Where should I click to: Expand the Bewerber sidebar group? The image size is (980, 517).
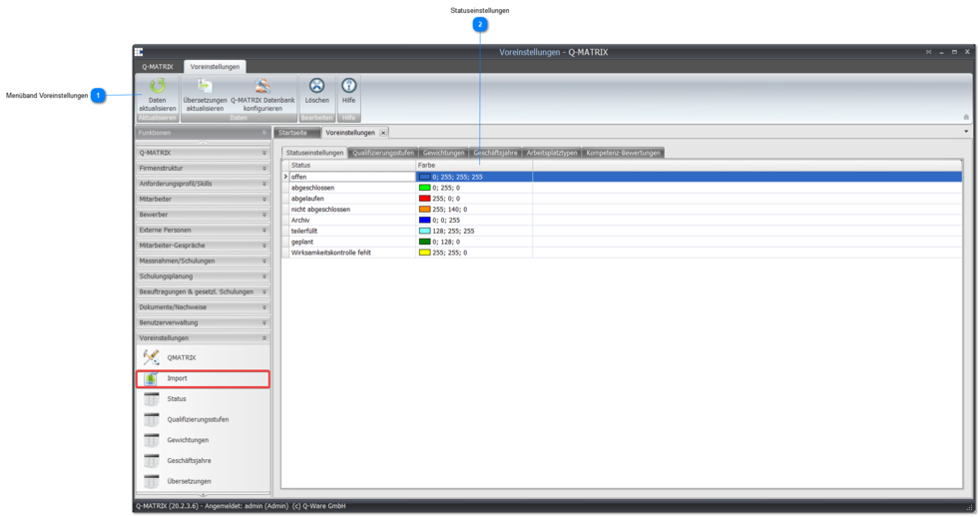coord(204,215)
